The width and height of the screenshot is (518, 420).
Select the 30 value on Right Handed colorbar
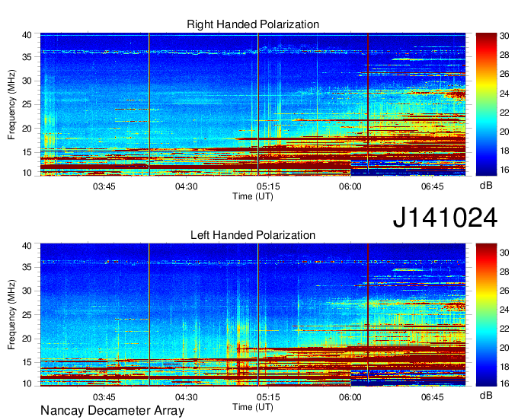point(504,36)
